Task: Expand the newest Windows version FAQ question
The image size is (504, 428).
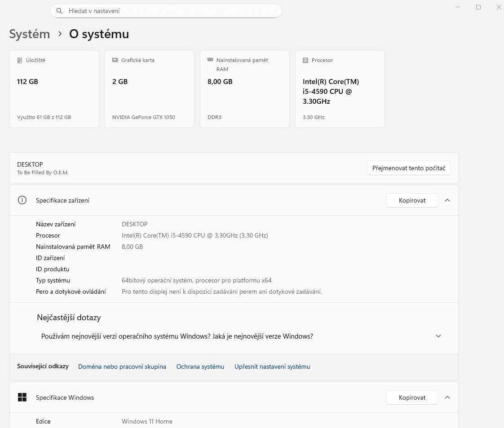Action: click(x=438, y=336)
